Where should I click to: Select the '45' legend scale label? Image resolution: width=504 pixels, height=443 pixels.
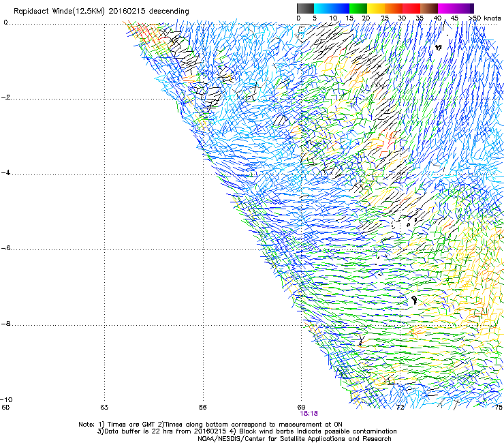[x=454, y=18]
